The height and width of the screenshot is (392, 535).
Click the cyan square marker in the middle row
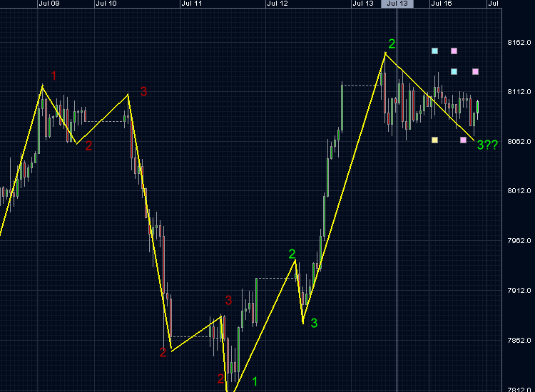click(x=454, y=71)
